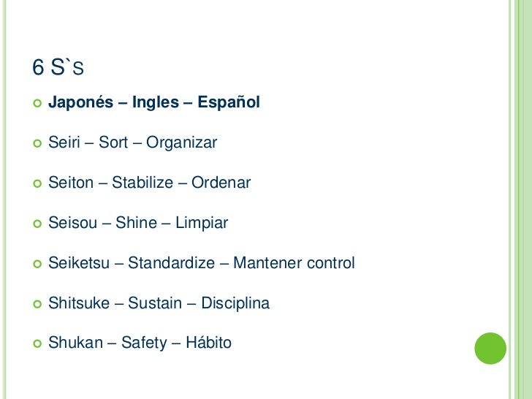This screenshot has height=399, width=532.
Task: Click the bullet next to Seiketsu line
Action: tap(37, 264)
